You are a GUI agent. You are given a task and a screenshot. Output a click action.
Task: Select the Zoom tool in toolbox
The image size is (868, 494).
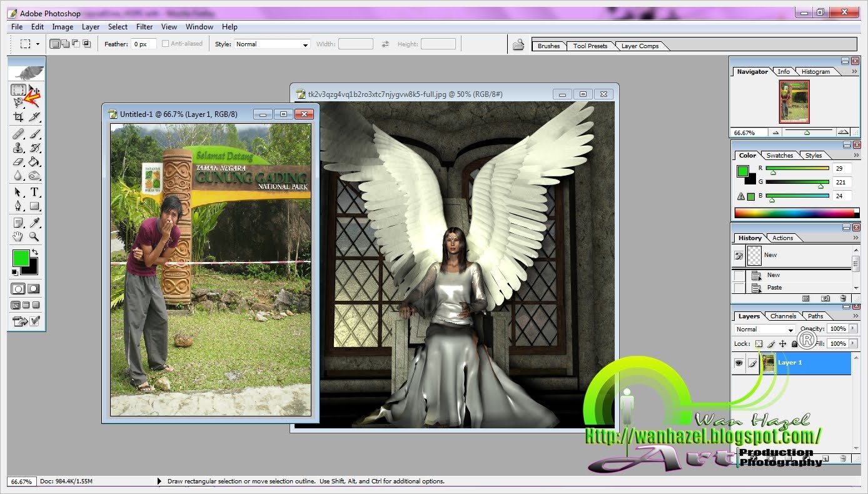[34, 236]
